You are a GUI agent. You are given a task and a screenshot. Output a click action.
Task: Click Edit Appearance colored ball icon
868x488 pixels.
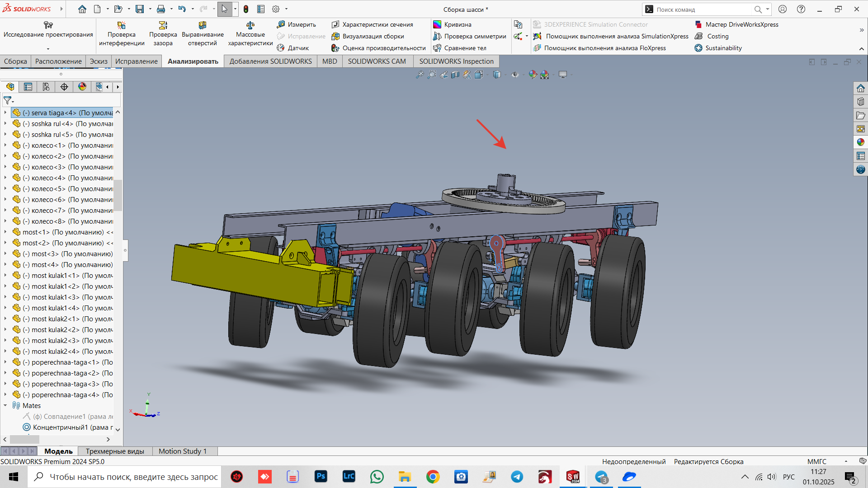coord(533,75)
